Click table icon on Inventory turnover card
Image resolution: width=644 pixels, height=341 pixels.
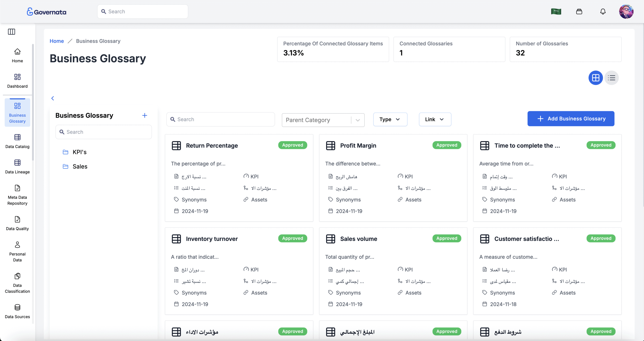(176, 239)
